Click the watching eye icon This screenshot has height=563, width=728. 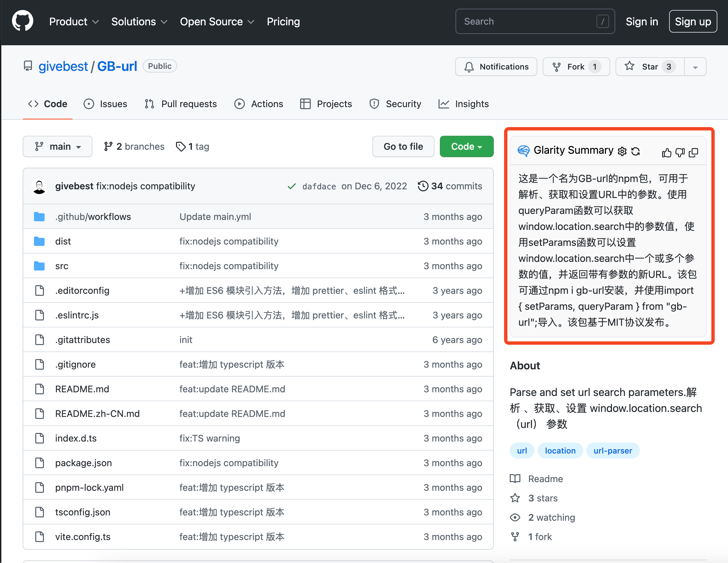click(x=515, y=517)
